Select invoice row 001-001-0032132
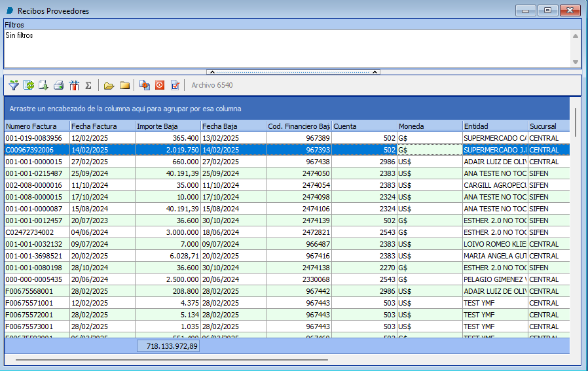The image size is (588, 371). [x=287, y=244]
